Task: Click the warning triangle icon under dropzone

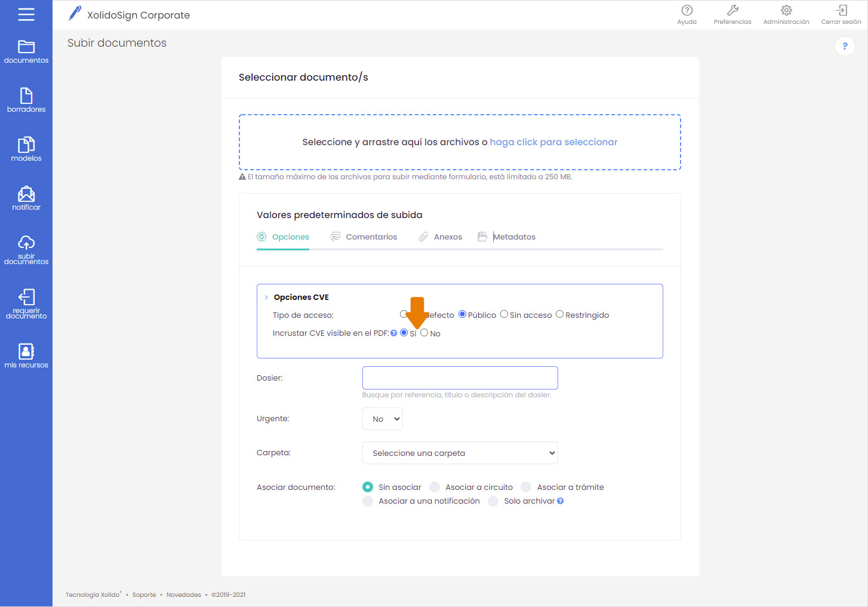Action: [x=242, y=177]
